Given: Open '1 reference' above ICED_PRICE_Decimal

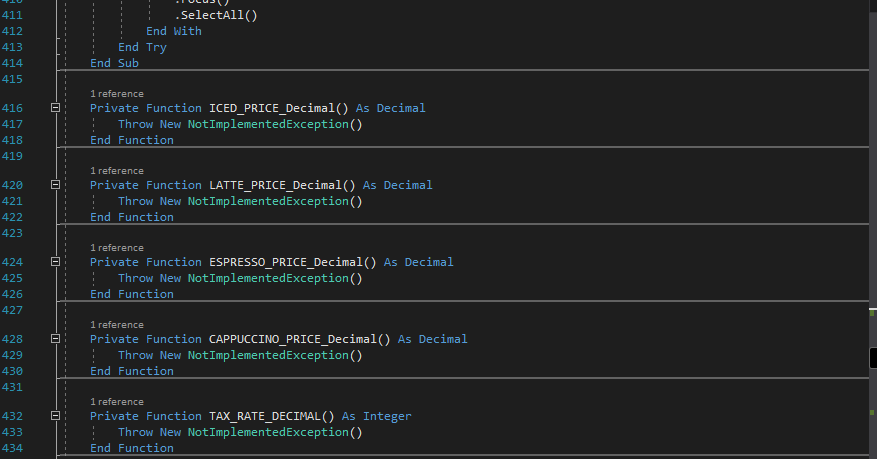Looking at the screenshot, I should click(117, 94).
